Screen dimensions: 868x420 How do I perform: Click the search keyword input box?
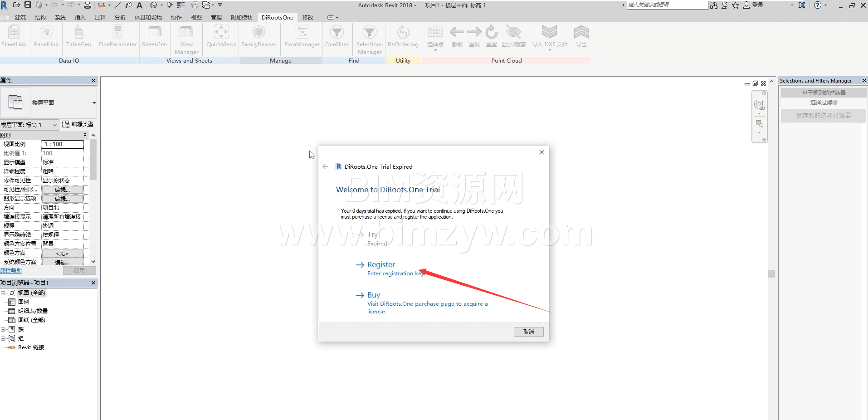click(667, 5)
